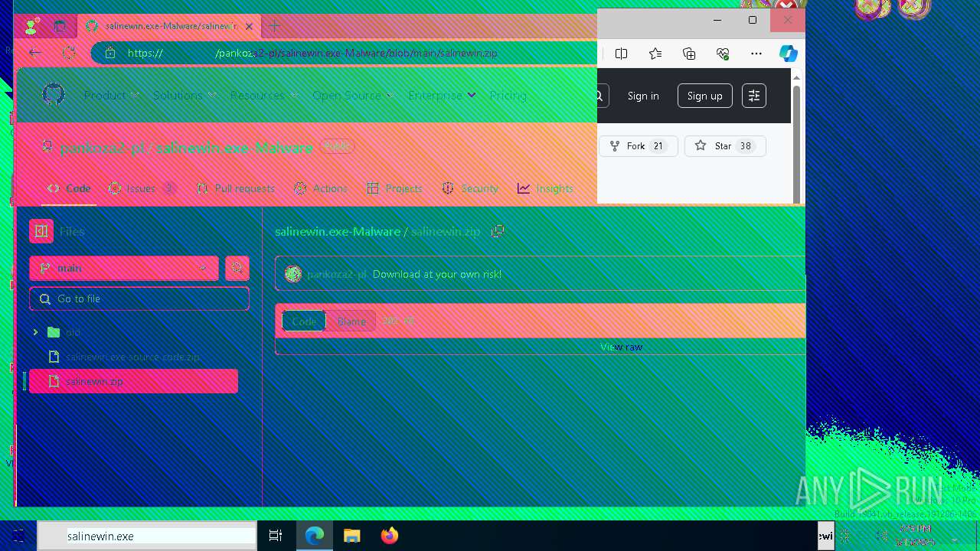The height and width of the screenshot is (551, 980).
Task: Open Edge Settings and more menu
Action: 756,54
